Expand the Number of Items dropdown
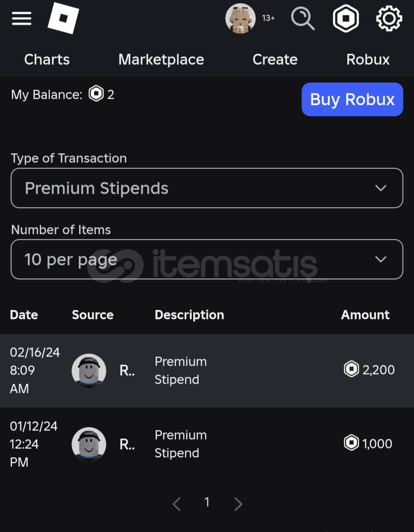The height and width of the screenshot is (532, 414). point(207,260)
